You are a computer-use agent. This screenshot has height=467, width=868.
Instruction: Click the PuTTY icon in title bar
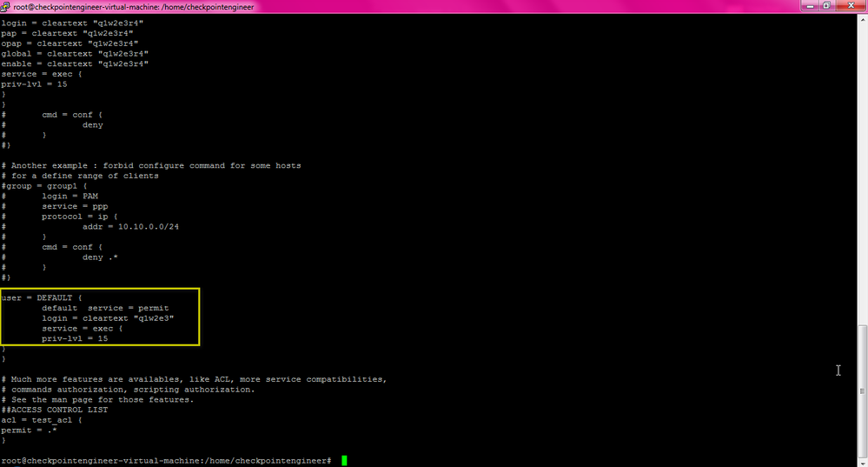pos(7,6)
